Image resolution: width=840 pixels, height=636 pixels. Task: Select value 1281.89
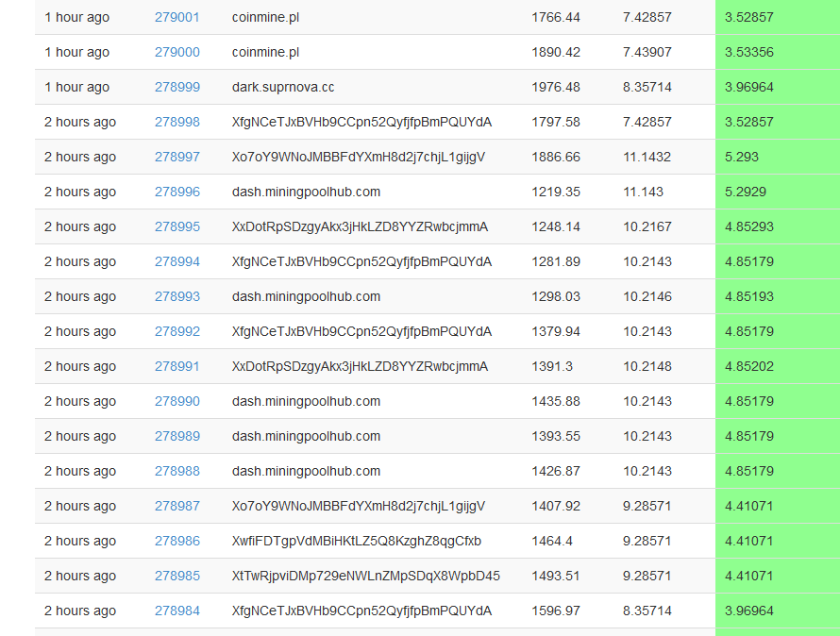pos(556,261)
